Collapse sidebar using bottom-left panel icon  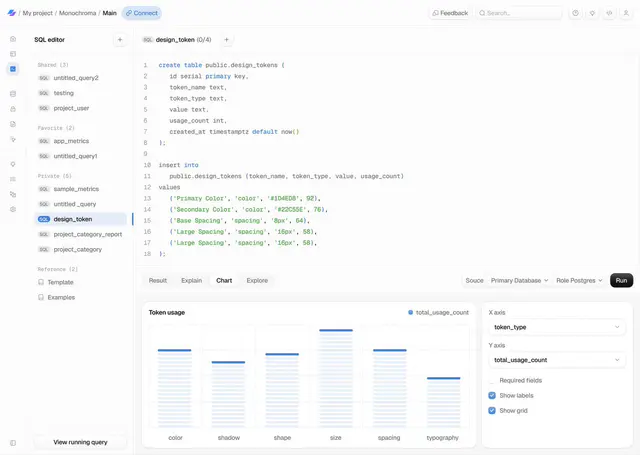[13, 443]
